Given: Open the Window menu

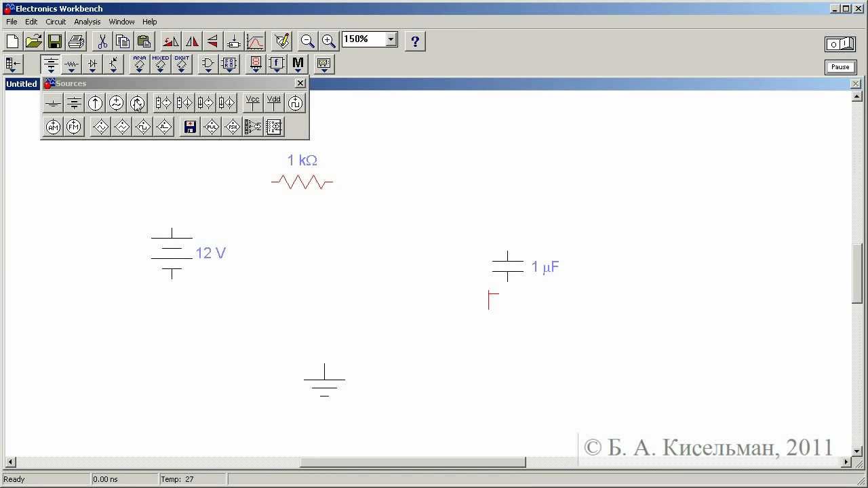Looking at the screenshot, I should pos(121,22).
